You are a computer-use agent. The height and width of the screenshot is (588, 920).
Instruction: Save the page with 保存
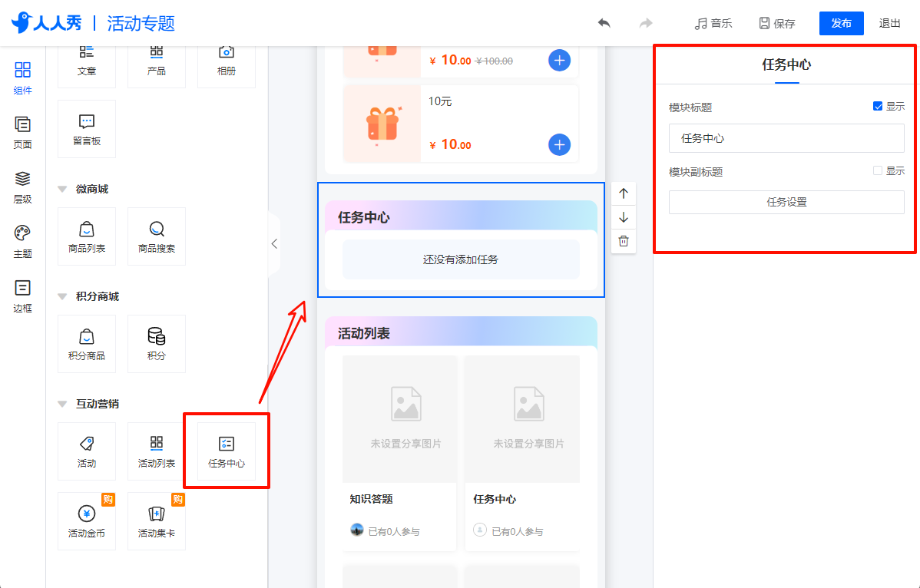(777, 24)
